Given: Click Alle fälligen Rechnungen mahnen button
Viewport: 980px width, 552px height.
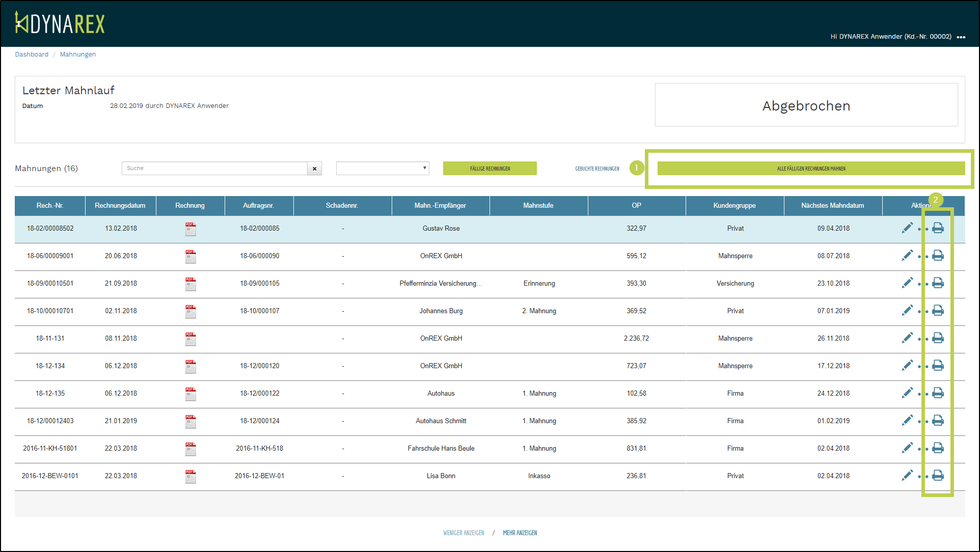Looking at the screenshot, I should 811,169.
